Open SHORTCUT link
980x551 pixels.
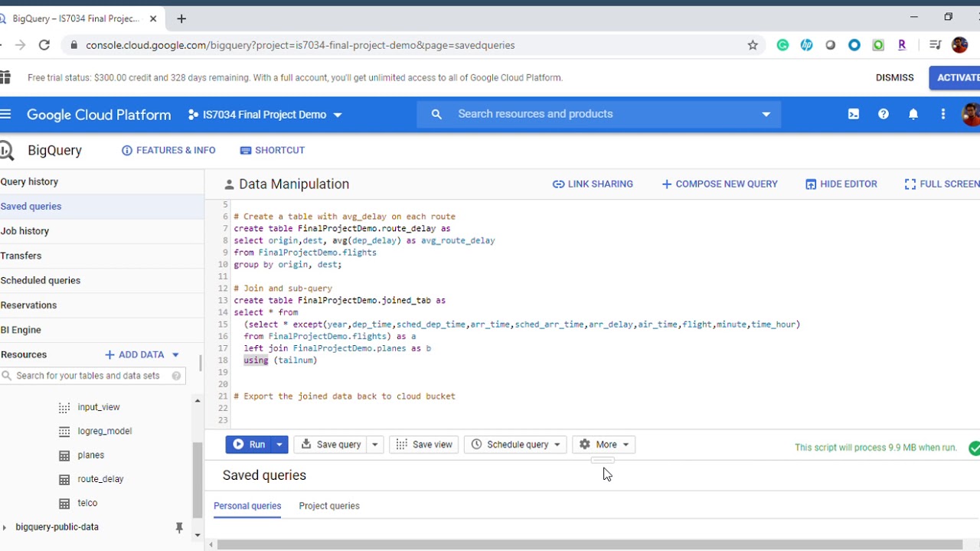point(273,151)
